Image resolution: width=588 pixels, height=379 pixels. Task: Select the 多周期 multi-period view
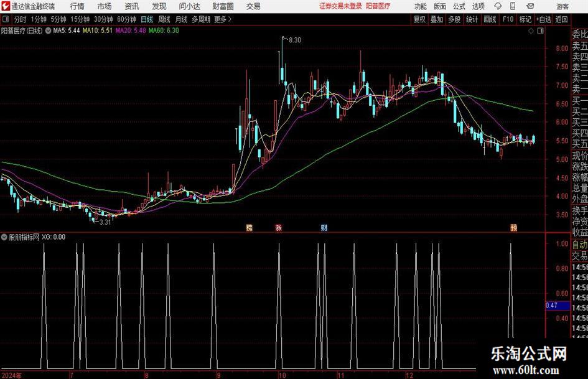pos(201,19)
